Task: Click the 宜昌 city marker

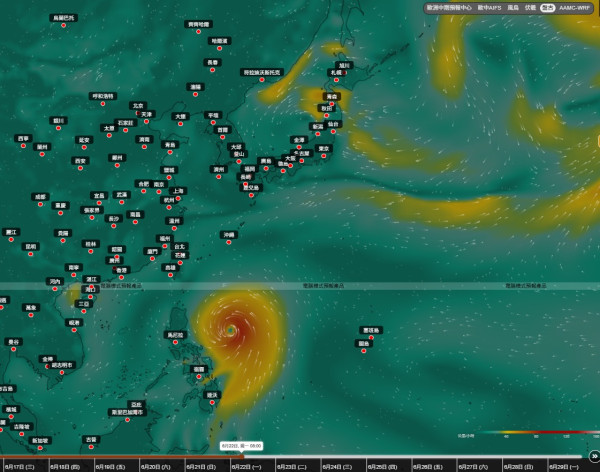Action: pos(99,196)
